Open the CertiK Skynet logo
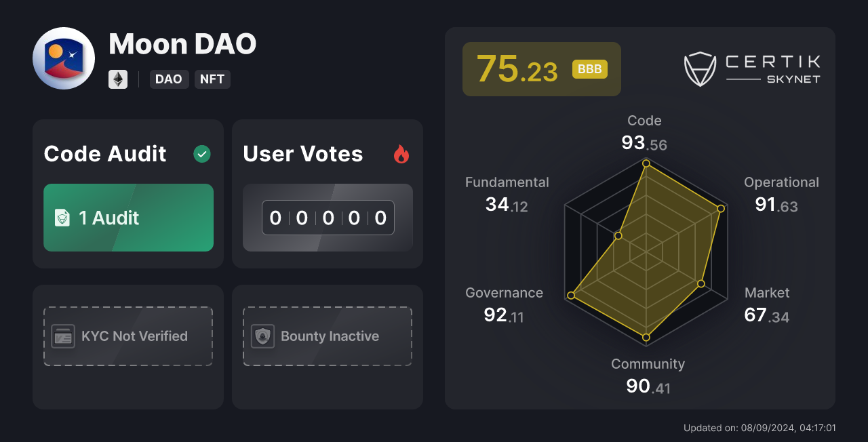Image resolution: width=868 pixels, height=442 pixels. 751,68
